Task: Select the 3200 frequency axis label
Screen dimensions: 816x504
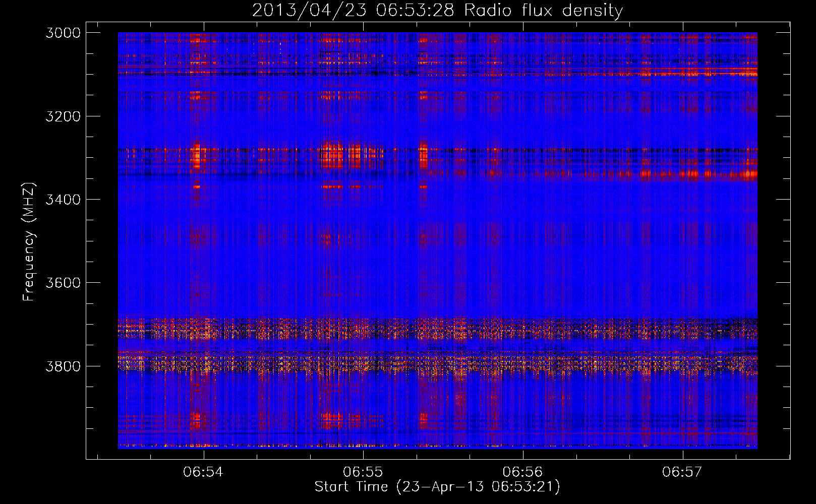Action: [63, 116]
